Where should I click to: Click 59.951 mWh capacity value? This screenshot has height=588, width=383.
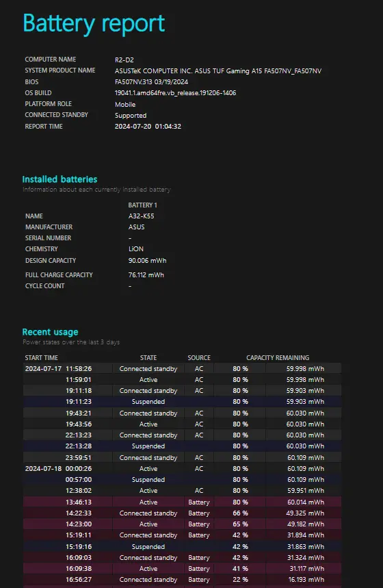click(305, 491)
